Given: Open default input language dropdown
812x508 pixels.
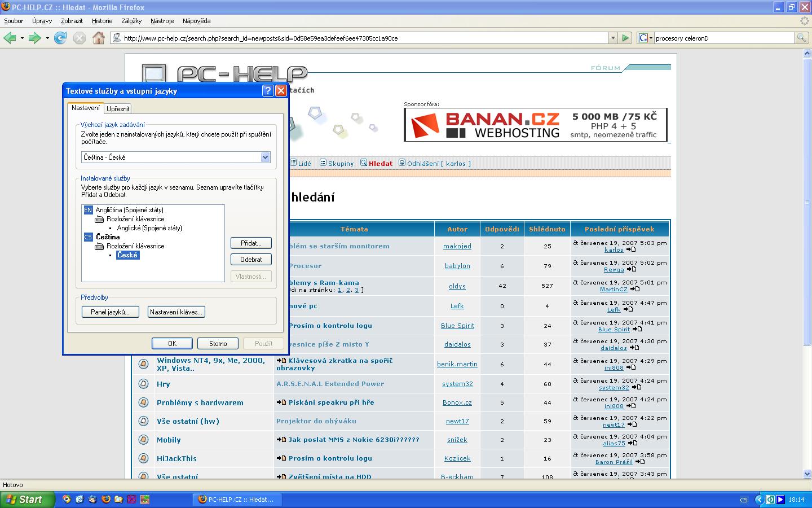Looking at the screenshot, I should click(x=265, y=157).
